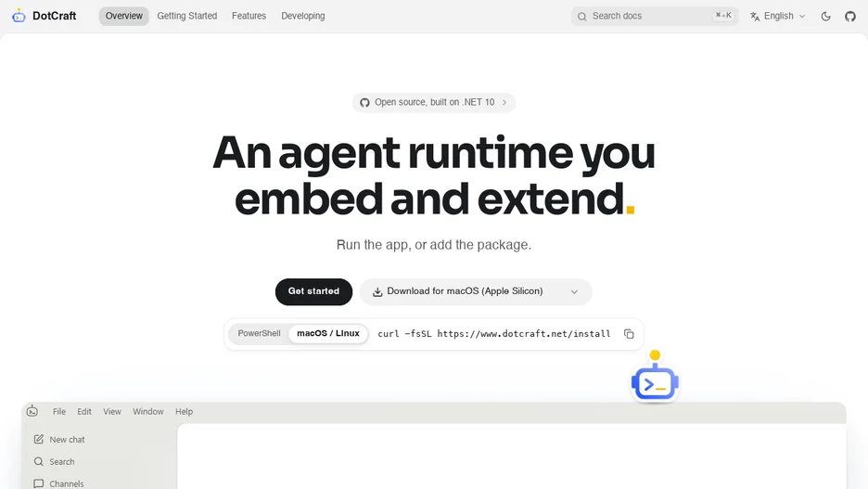Click the search magnifier icon in header
The width and height of the screenshot is (868, 489).
pos(581,17)
